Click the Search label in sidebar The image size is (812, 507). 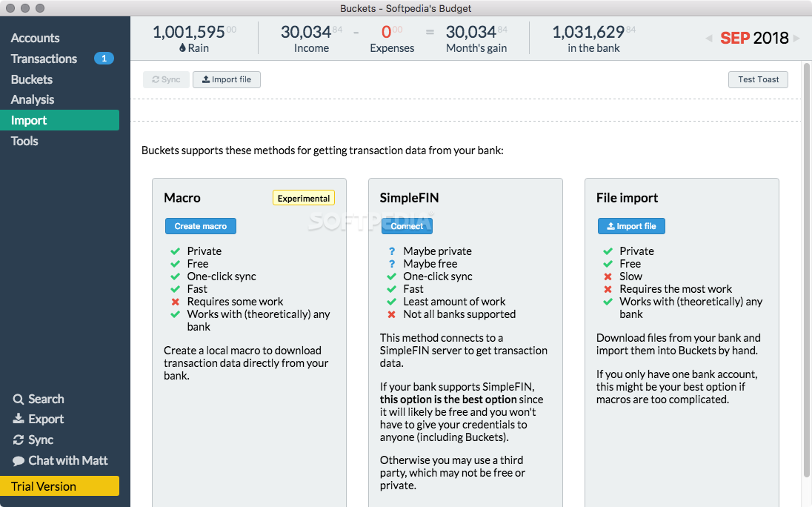click(46, 400)
